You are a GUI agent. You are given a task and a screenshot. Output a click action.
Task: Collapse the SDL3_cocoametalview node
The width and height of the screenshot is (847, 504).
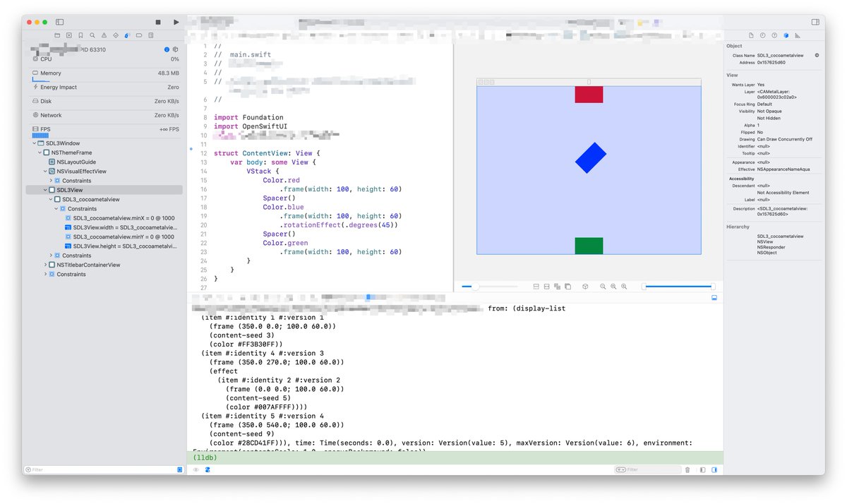[x=51, y=199]
